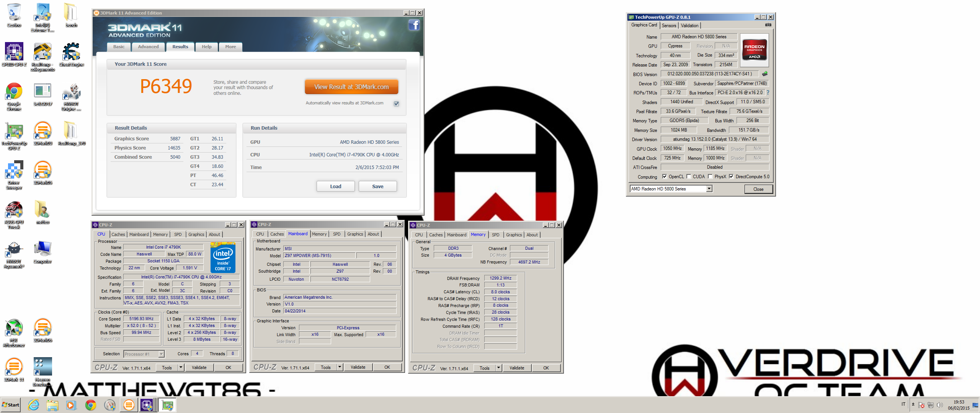Screen dimensions: 980x413
Task: Click the IT language indicator in taskbar
Action: 903,404
